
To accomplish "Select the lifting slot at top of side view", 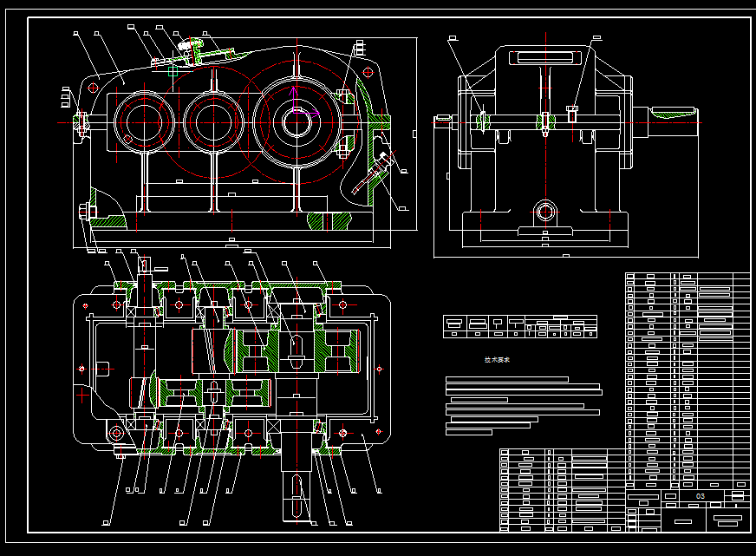I will tap(545, 58).
